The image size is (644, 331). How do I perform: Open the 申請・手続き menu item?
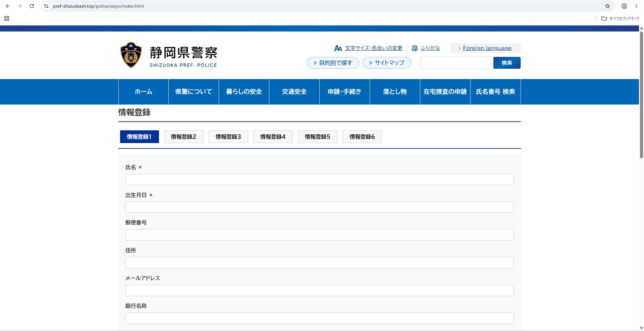pos(344,92)
